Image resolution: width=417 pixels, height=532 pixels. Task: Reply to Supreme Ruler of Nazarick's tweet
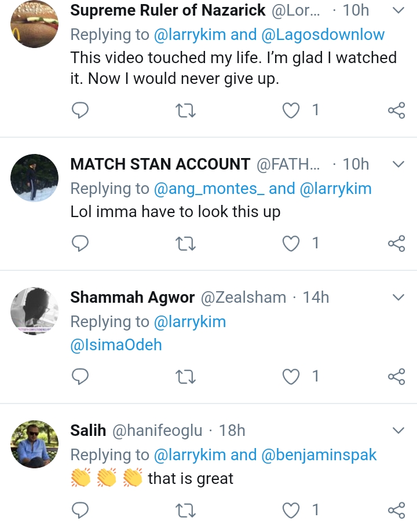tap(80, 110)
